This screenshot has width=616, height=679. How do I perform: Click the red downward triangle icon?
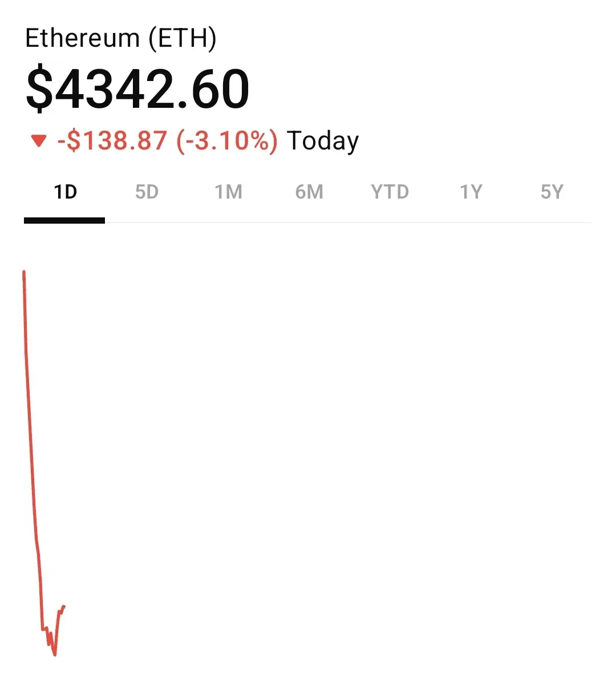point(39,141)
